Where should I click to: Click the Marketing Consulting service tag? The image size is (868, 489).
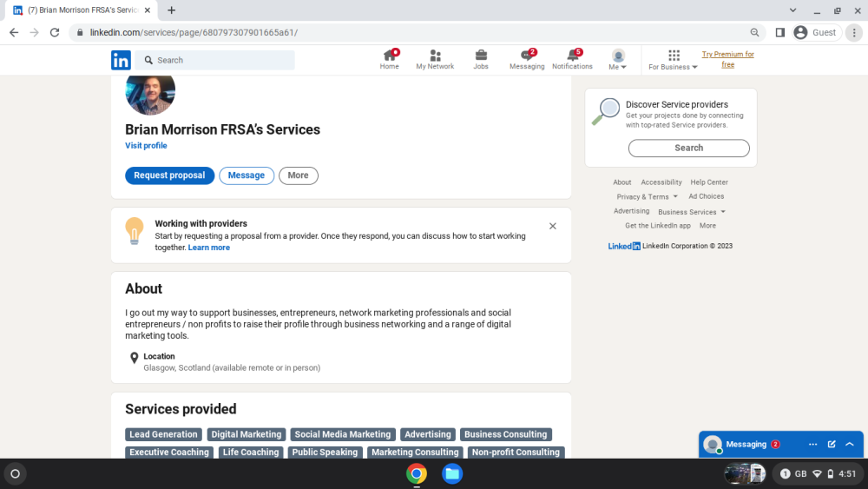click(x=415, y=453)
